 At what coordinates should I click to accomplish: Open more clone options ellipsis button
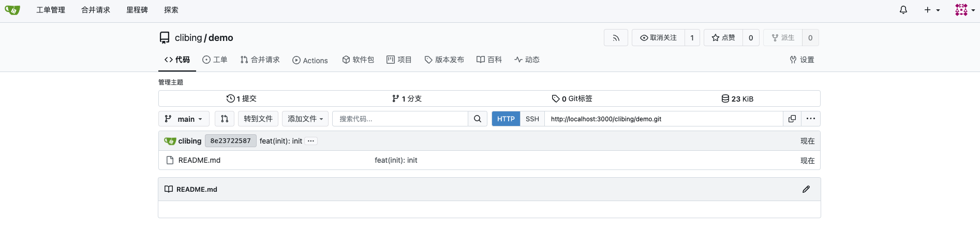coord(810,119)
